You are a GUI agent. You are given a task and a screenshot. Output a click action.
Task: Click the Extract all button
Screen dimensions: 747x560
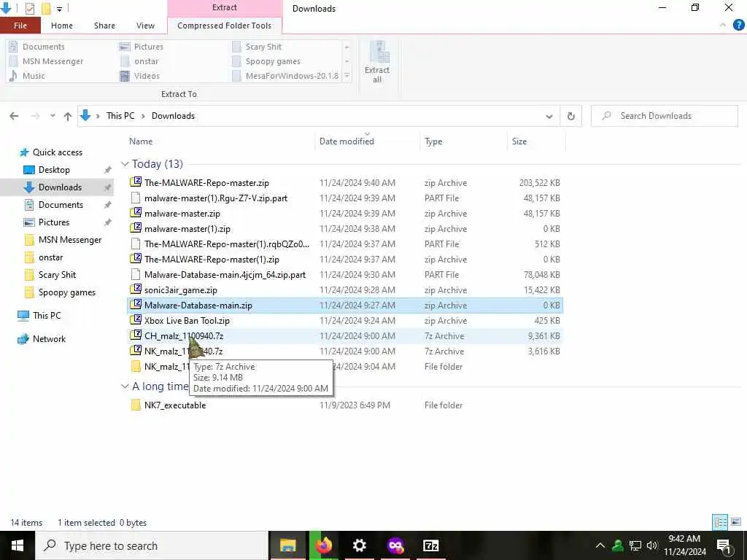coord(377,63)
